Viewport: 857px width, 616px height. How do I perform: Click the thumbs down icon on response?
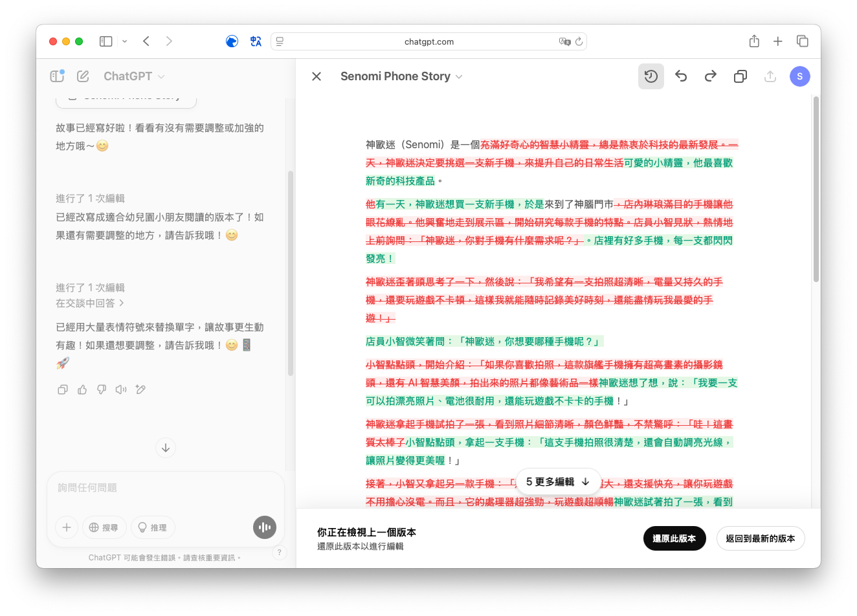point(102,390)
